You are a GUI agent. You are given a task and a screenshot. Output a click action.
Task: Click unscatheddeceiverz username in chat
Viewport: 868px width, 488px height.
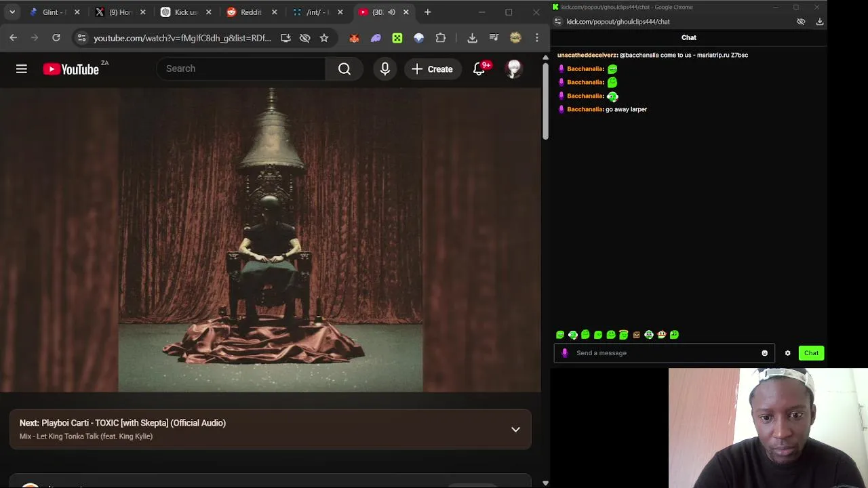click(587, 55)
